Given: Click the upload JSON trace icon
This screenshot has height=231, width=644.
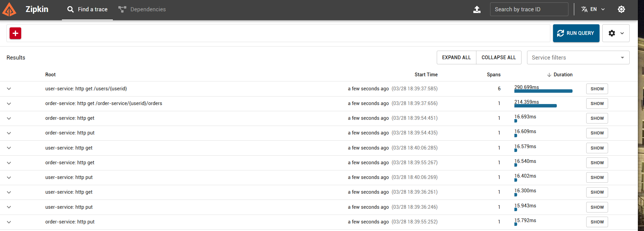Looking at the screenshot, I should 477,10.
